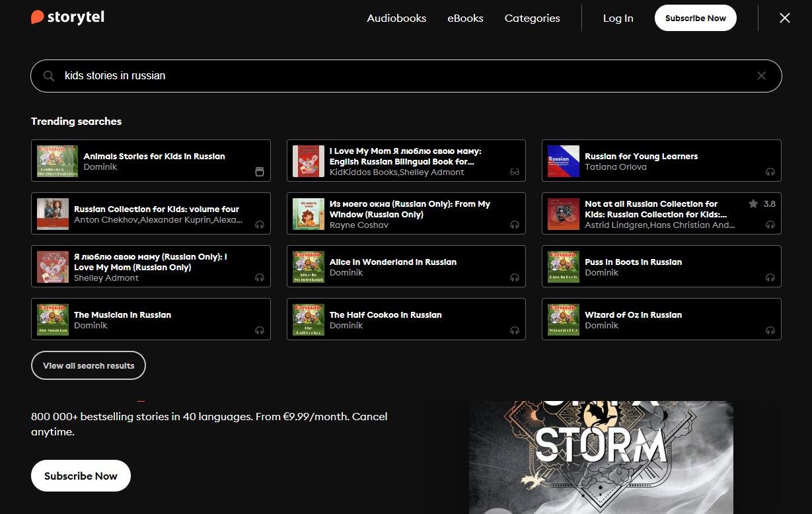Clear the search field with its X icon
The width and height of the screenshot is (812, 514).
[761, 76]
